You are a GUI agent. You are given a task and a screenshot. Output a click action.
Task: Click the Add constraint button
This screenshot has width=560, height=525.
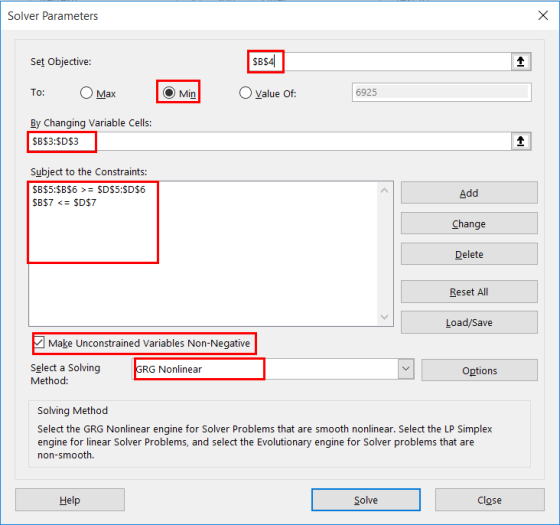coord(469,193)
